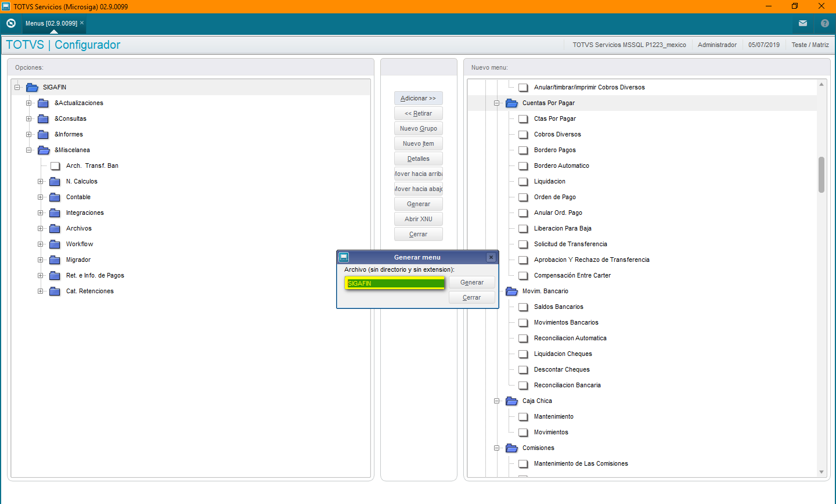Click the TOTVS logo icon in top bar
This screenshot has width=836, height=504.
[x=11, y=23]
